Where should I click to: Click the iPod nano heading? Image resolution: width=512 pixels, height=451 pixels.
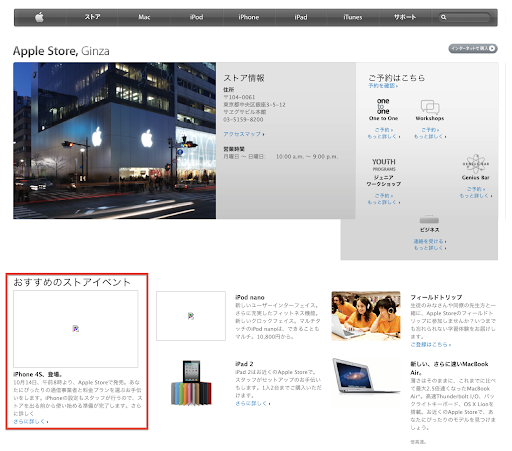(250, 297)
